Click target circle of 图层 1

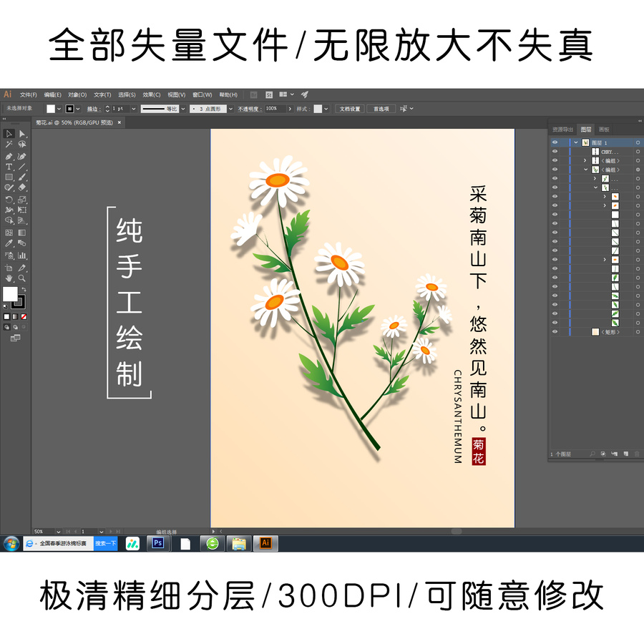coord(638,142)
